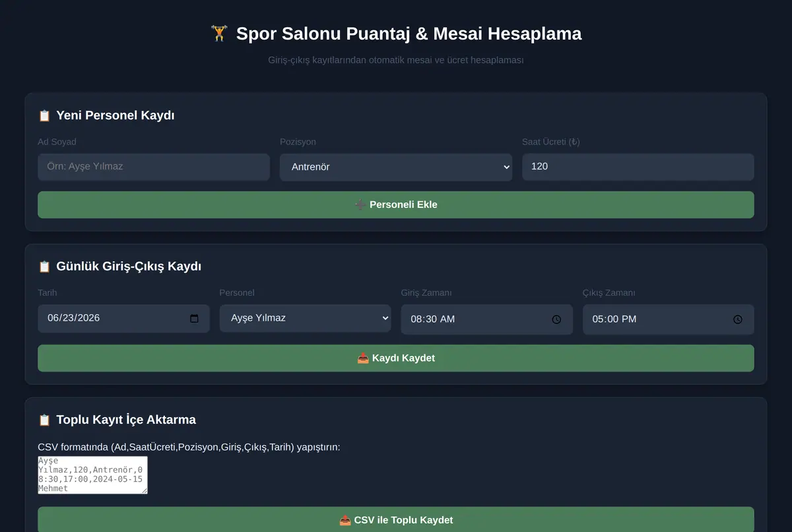Image resolution: width=792 pixels, height=532 pixels.
Task: Click the tray icon on Kaydı Kaydet
Action: [x=363, y=358]
